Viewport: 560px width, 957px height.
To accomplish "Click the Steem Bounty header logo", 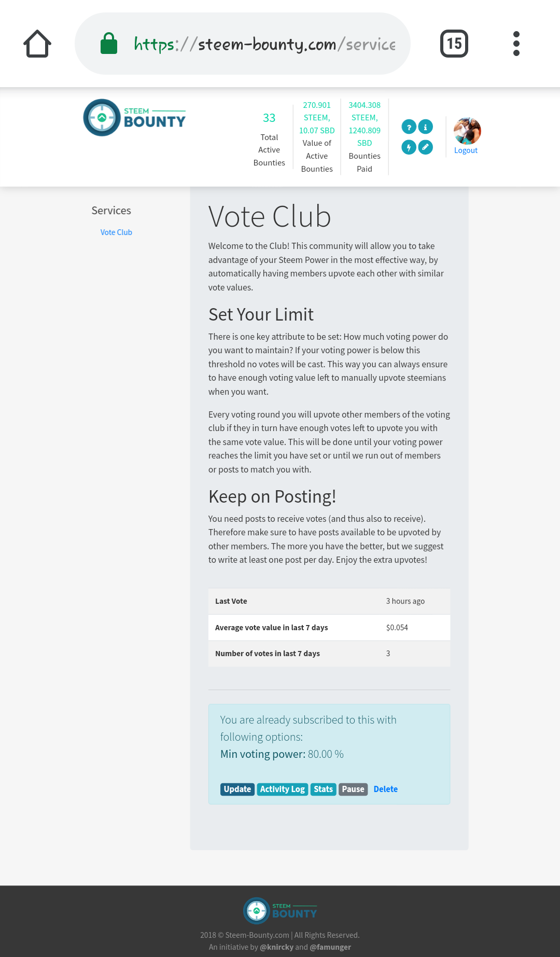I will pos(134,118).
